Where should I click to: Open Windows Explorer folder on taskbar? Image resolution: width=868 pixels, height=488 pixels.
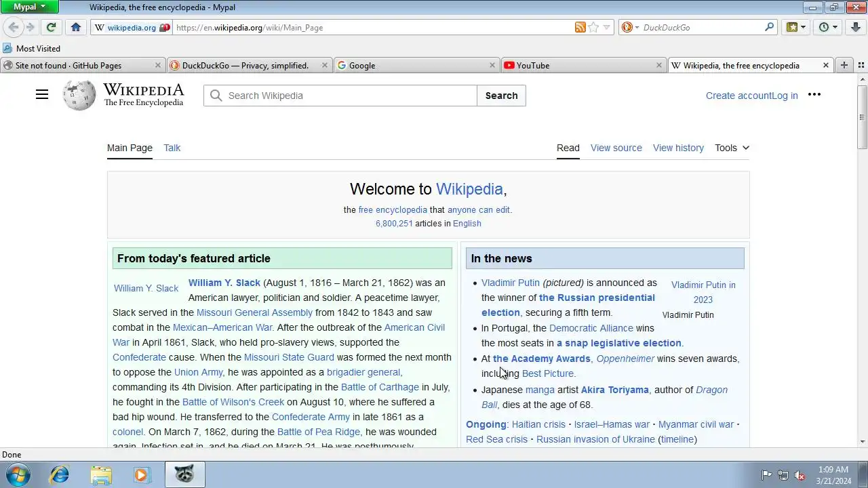[x=101, y=475]
